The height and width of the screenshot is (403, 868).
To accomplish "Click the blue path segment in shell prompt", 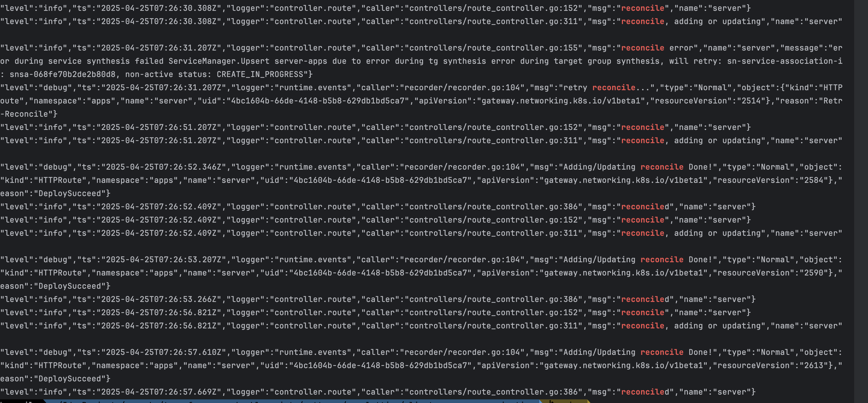I will [x=290, y=401].
